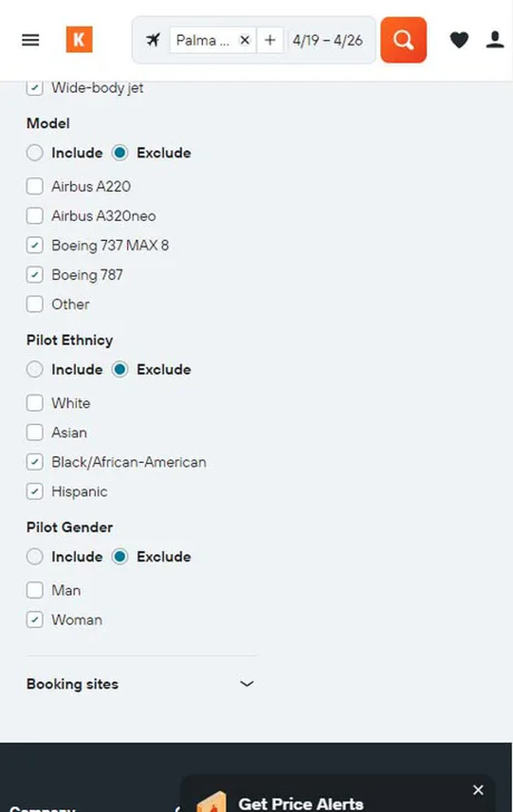Click the orange search magnifier button

coord(404,40)
